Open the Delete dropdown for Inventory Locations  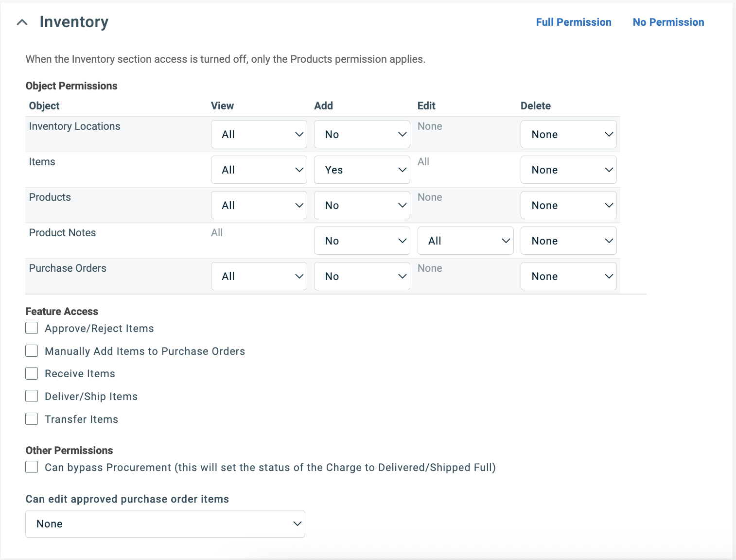[x=568, y=134]
